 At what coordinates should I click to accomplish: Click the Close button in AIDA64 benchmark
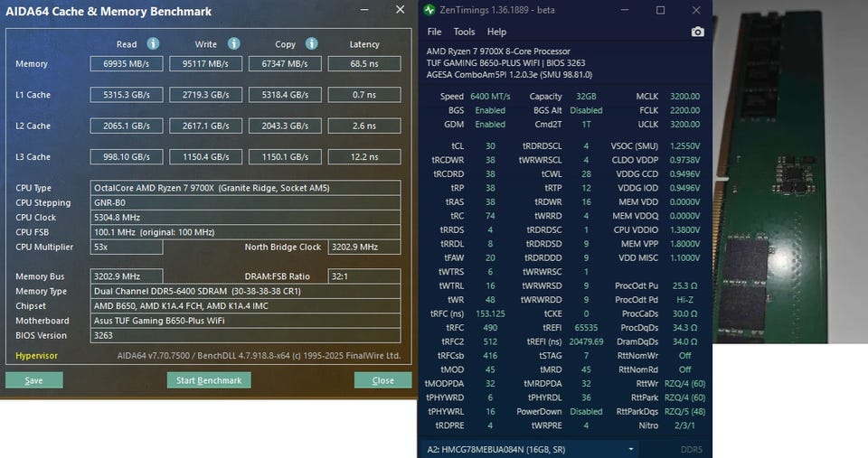coord(382,380)
